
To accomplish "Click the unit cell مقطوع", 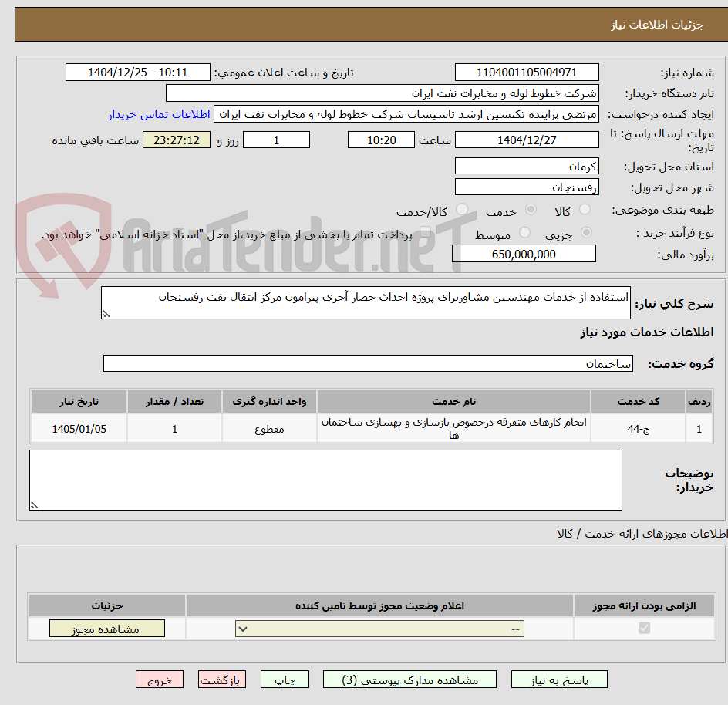I will [269, 429].
